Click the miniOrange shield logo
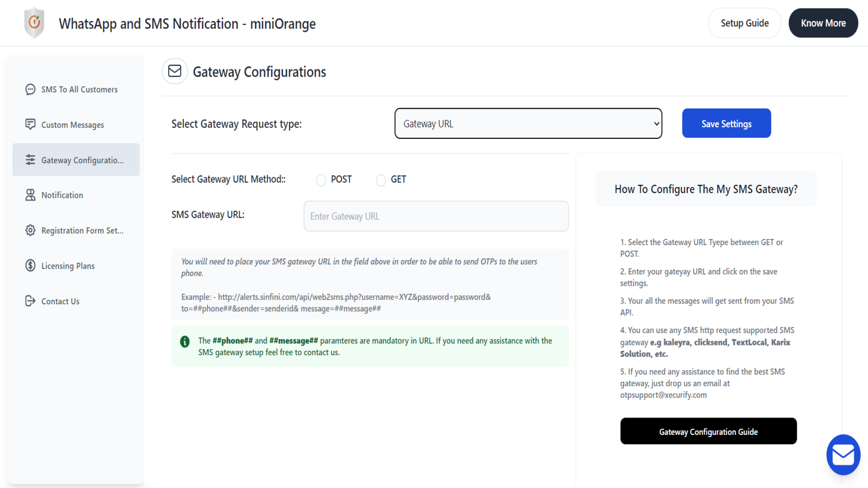 (x=34, y=23)
